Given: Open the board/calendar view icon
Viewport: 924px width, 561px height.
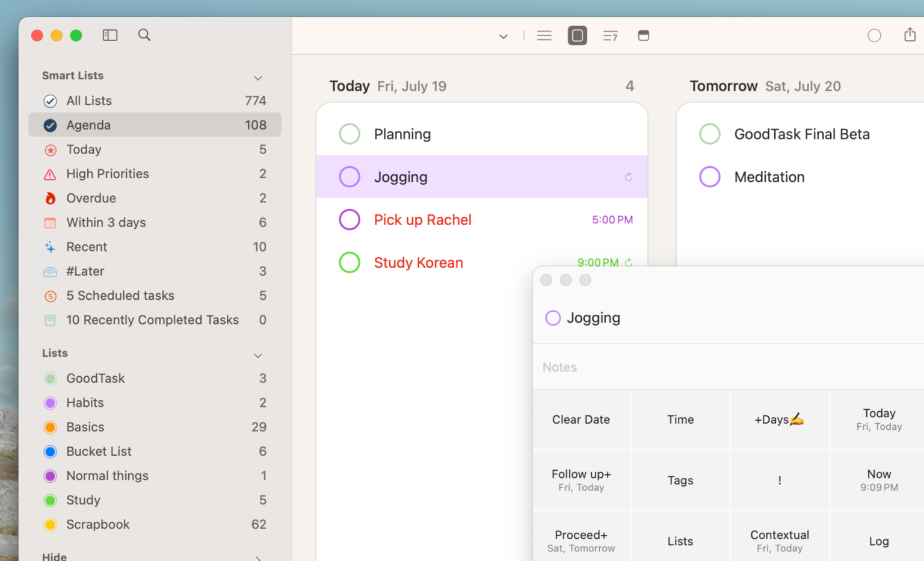Looking at the screenshot, I should coord(644,36).
